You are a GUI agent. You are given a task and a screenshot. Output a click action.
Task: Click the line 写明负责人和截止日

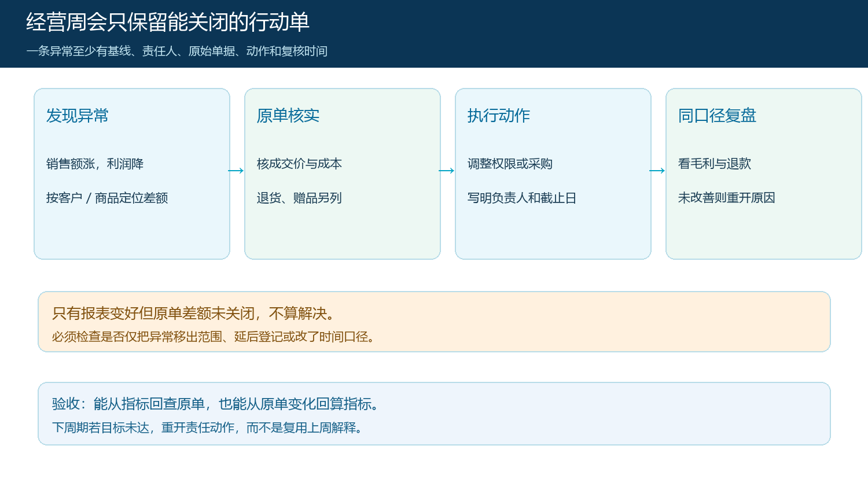click(x=522, y=198)
